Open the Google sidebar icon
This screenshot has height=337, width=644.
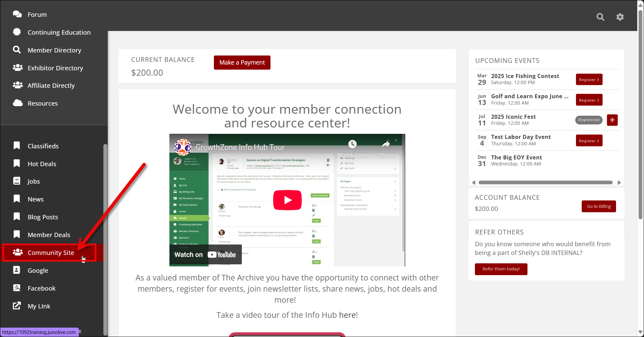click(x=17, y=270)
